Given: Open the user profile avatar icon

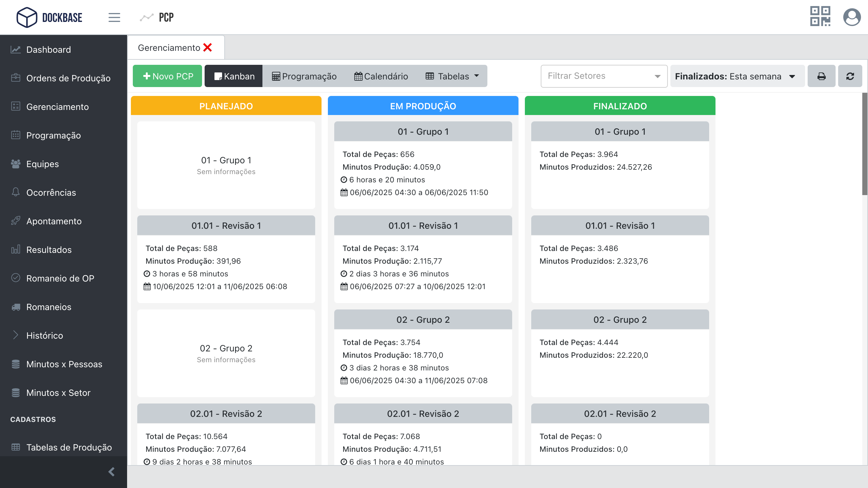Looking at the screenshot, I should pos(851,17).
